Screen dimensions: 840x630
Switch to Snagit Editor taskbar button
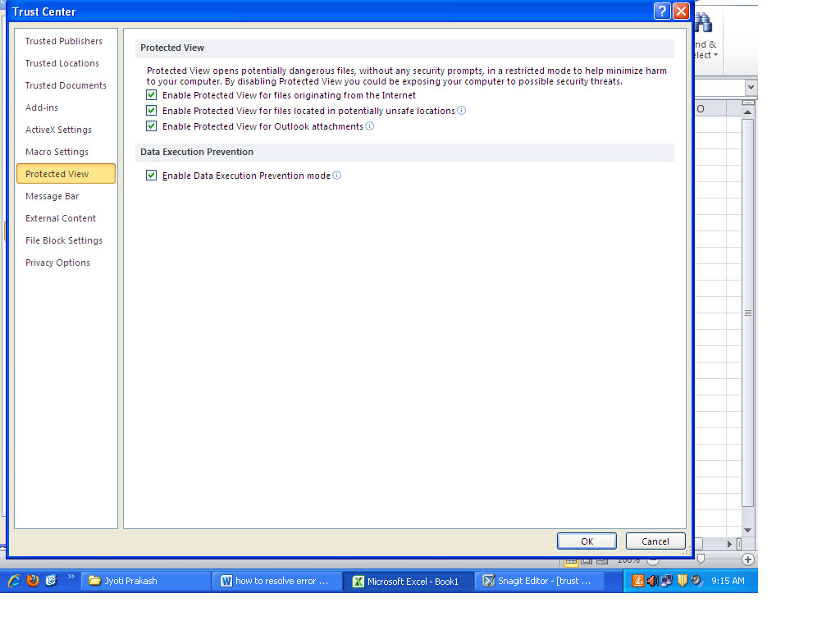tap(540, 581)
